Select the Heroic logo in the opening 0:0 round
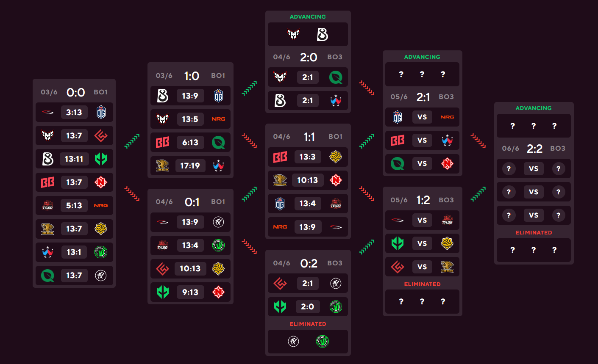598x364 pixels. 47,135
